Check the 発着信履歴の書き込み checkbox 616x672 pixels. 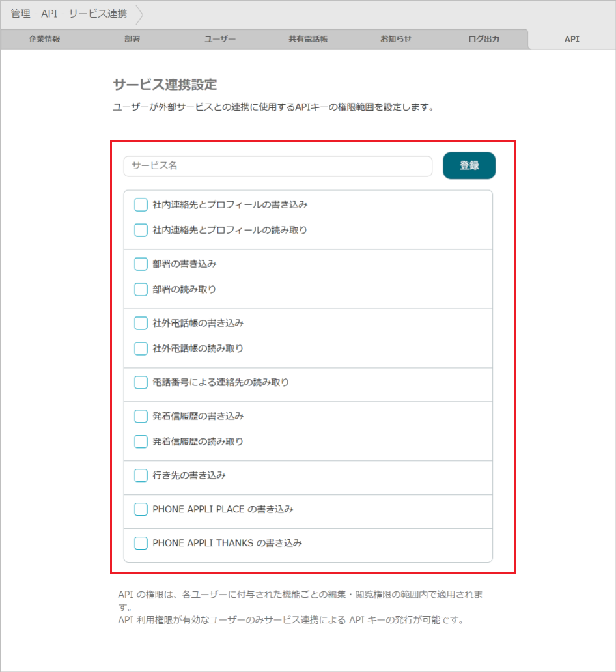point(141,416)
